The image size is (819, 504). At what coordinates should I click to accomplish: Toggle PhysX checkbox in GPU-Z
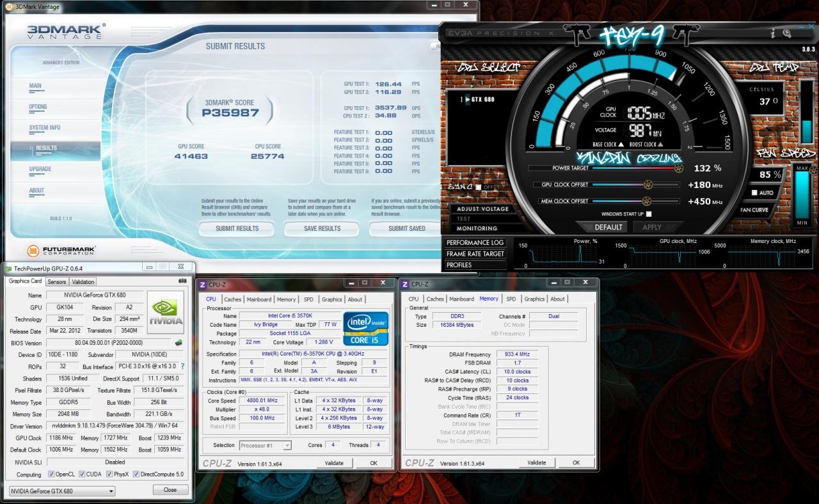coord(109,475)
